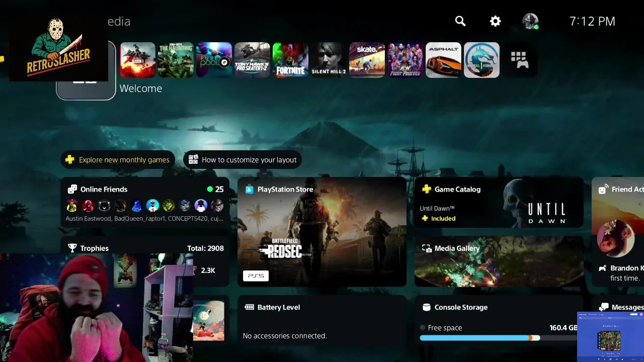The image size is (644, 362).
Task: Click the 2.3K trophy count
Action: (x=208, y=270)
